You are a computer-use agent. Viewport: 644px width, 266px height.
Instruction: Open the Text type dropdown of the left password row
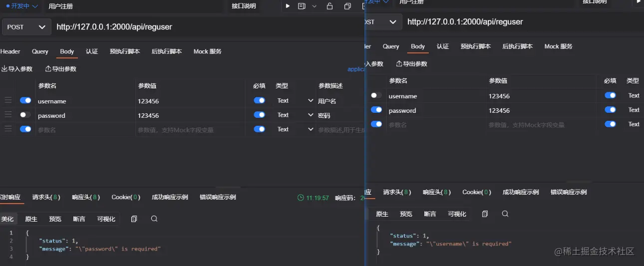tap(295, 115)
